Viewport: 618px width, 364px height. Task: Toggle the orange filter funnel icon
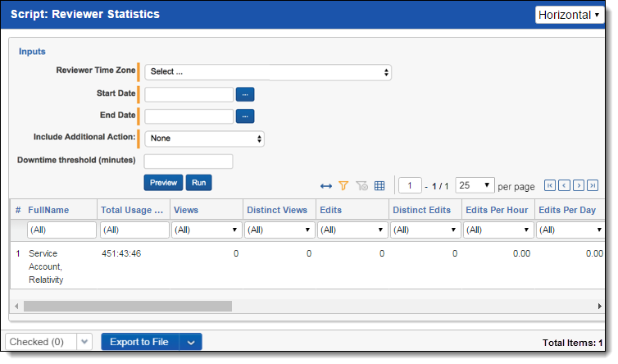click(343, 186)
